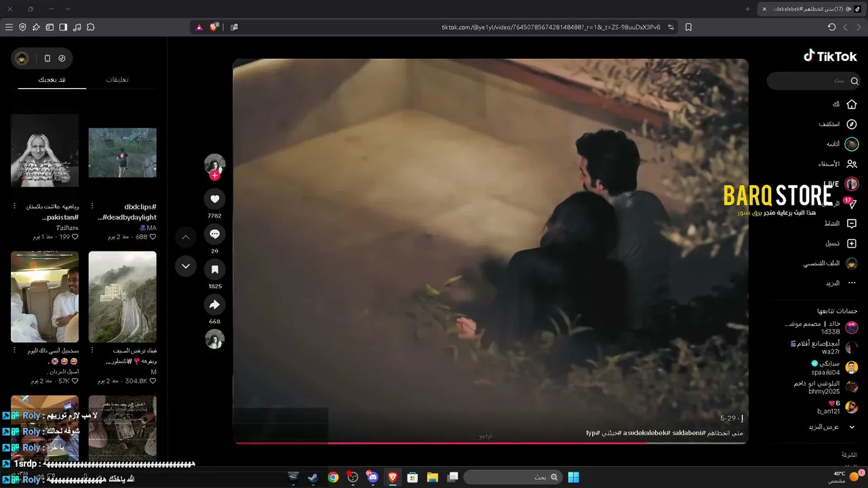Toggle the browser sidebar panel icon

tap(63, 27)
